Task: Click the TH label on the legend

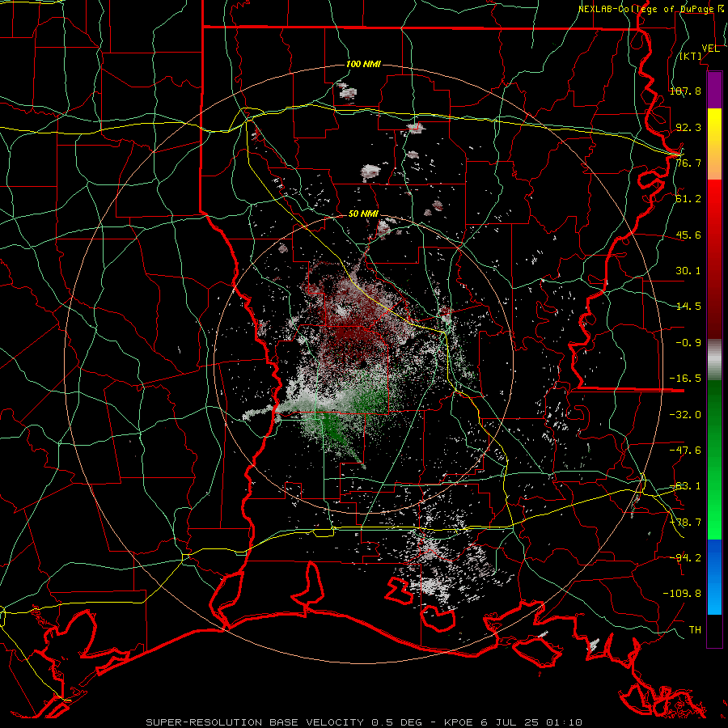Action: coord(695,630)
